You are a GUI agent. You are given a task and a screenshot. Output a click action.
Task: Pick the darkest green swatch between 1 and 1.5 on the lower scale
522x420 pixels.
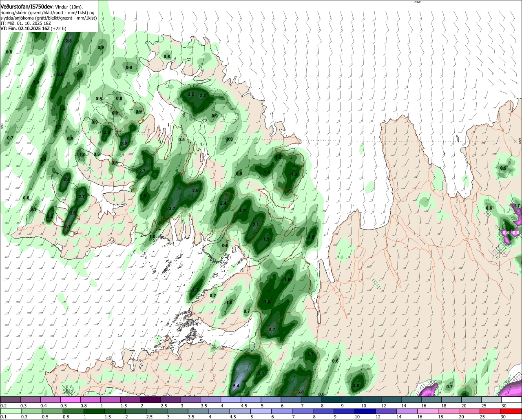pos(95,411)
